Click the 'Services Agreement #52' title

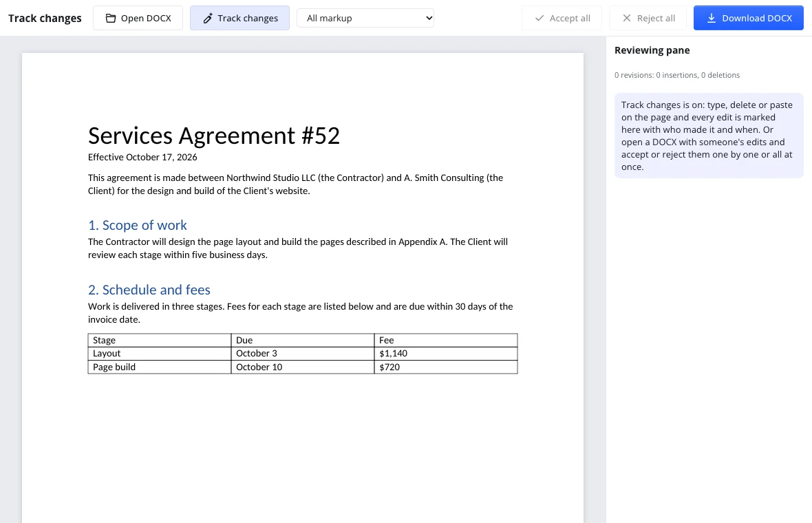(x=214, y=136)
